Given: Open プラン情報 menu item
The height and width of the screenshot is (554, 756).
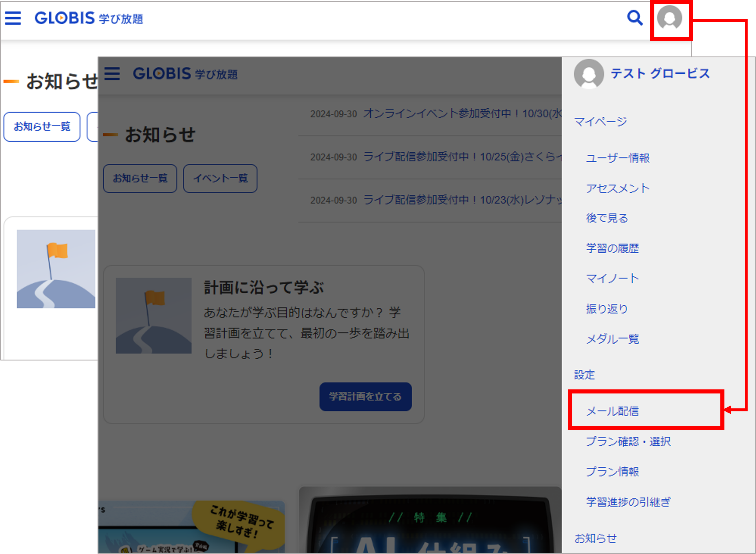Looking at the screenshot, I should click(612, 471).
